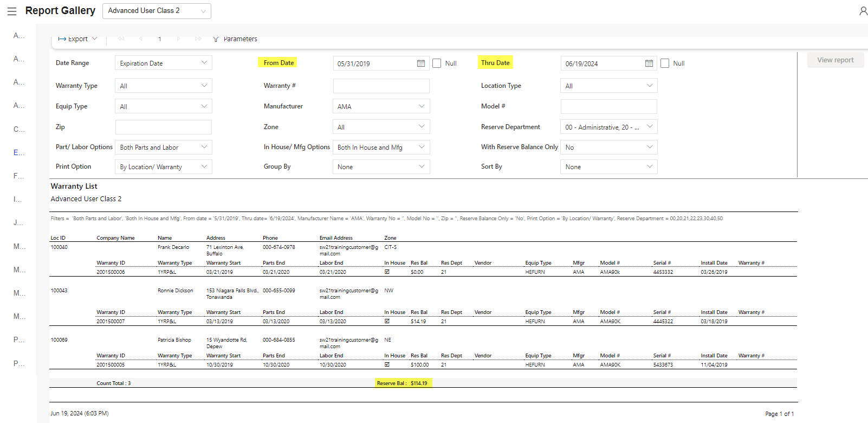Click warranty ID 2001500006
This screenshot has height=423, width=868.
click(111, 272)
